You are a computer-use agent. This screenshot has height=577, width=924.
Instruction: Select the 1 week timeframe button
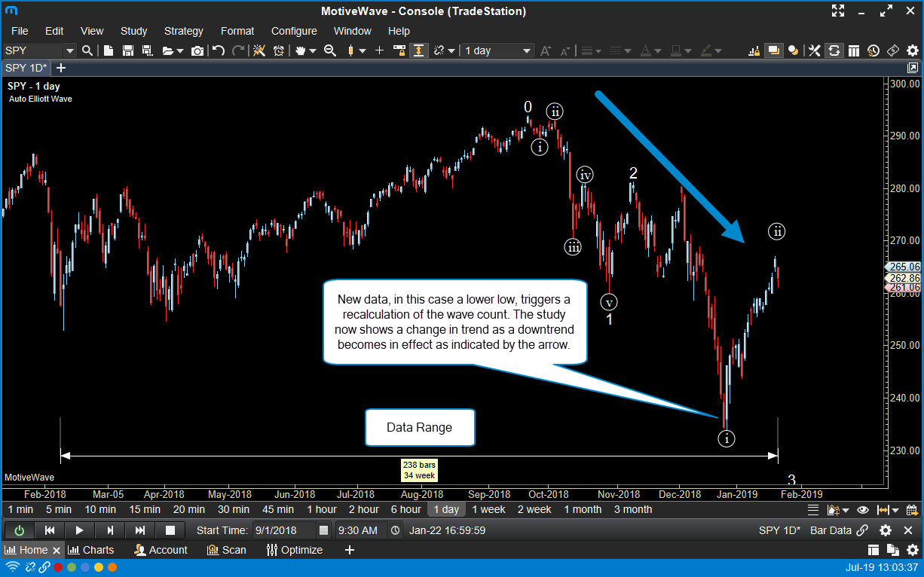488,509
